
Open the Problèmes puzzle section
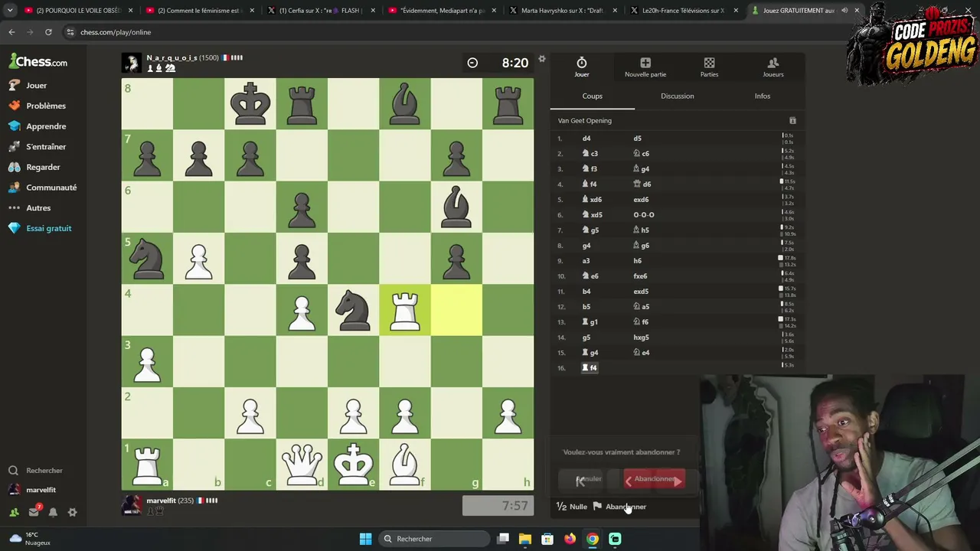[38, 106]
